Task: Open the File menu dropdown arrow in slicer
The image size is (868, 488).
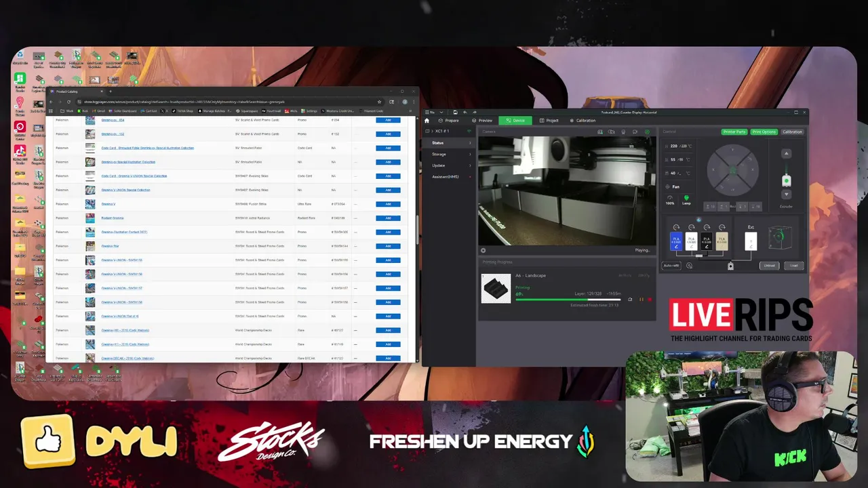Action: [441, 112]
